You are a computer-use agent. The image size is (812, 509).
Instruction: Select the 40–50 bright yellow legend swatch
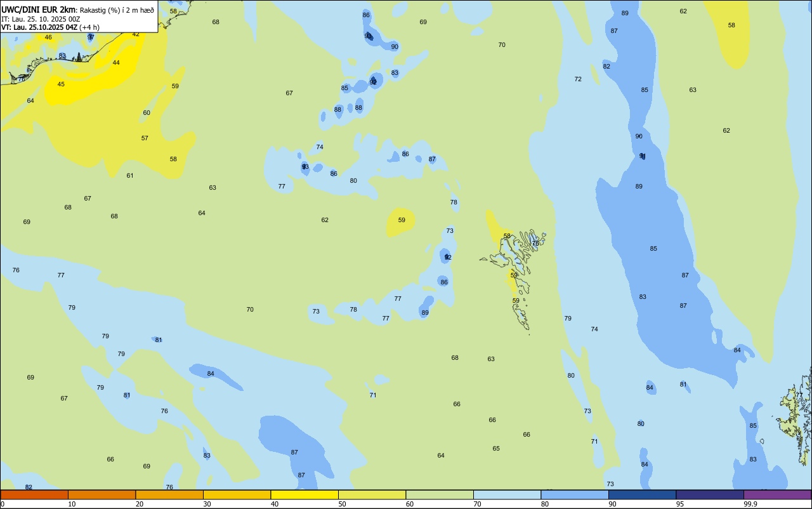click(x=304, y=494)
